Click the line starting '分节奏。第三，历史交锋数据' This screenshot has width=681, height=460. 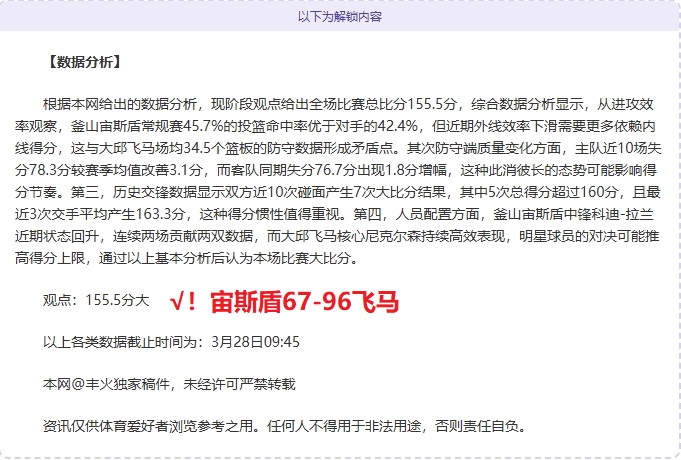click(x=337, y=192)
